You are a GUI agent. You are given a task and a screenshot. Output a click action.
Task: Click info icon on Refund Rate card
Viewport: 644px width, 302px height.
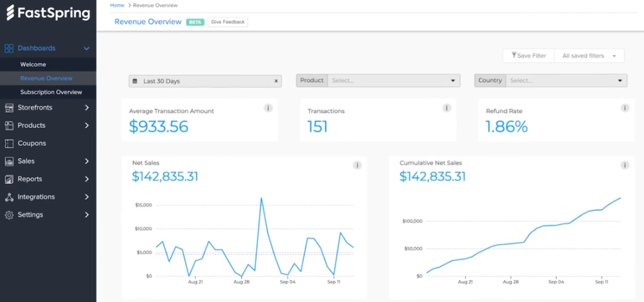pos(625,108)
